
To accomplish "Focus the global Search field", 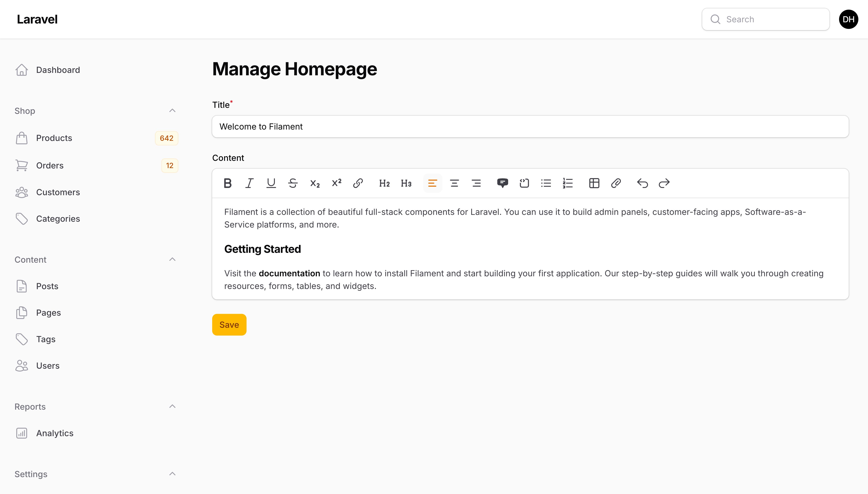I will (x=766, y=19).
